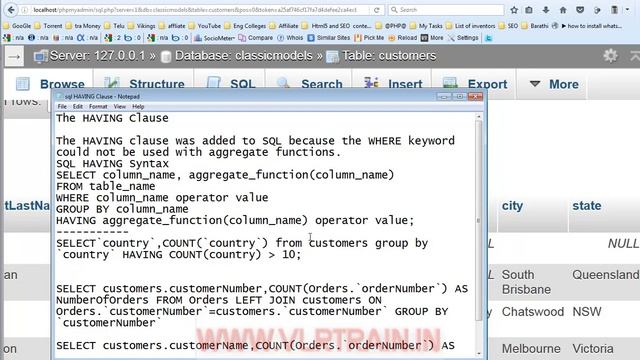
Task: Go to the Firefox Home icon
Action: click(x=563, y=10)
